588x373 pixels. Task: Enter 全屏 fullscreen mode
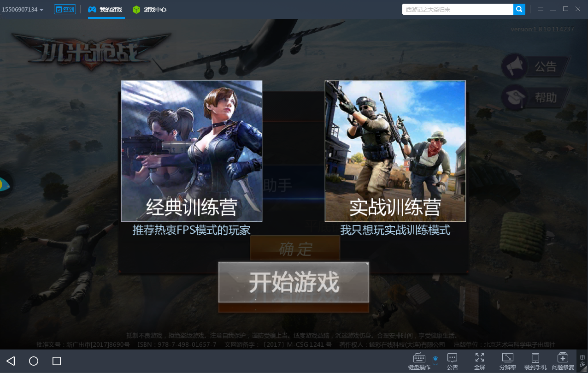[480, 361]
